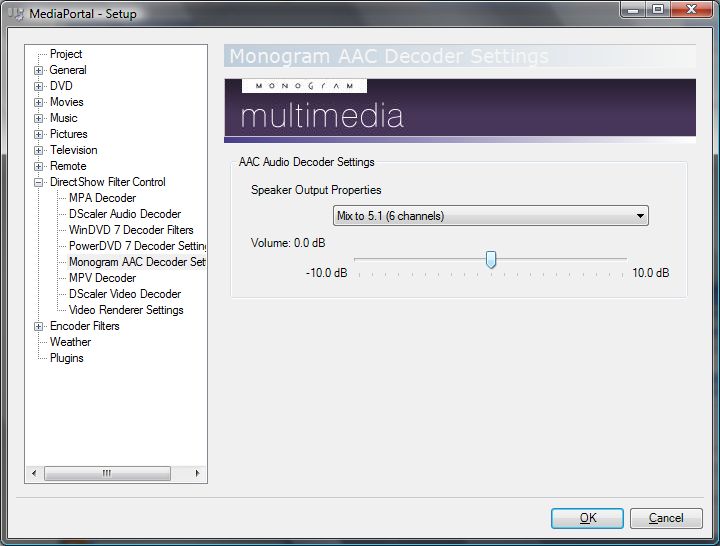720x546 pixels.
Task: Select the Project tree item
Action: (66, 54)
